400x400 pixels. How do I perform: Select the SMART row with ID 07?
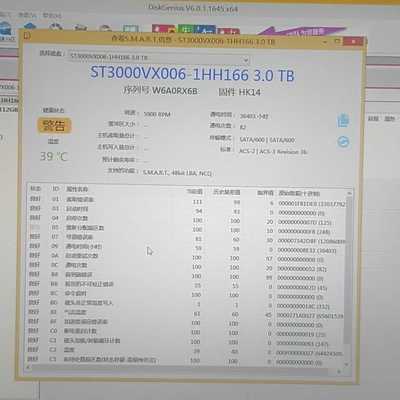pos(187,238)
